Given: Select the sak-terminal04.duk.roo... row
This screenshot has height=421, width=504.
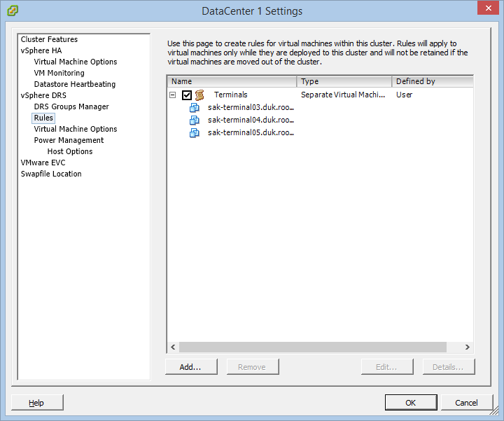Looking at the screenshot, I should coord(251,120).
